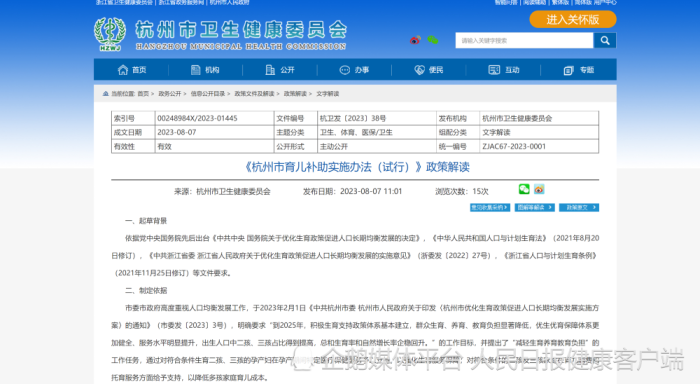Click the building icon for 公开 in navigation

[x=270, y=70]
